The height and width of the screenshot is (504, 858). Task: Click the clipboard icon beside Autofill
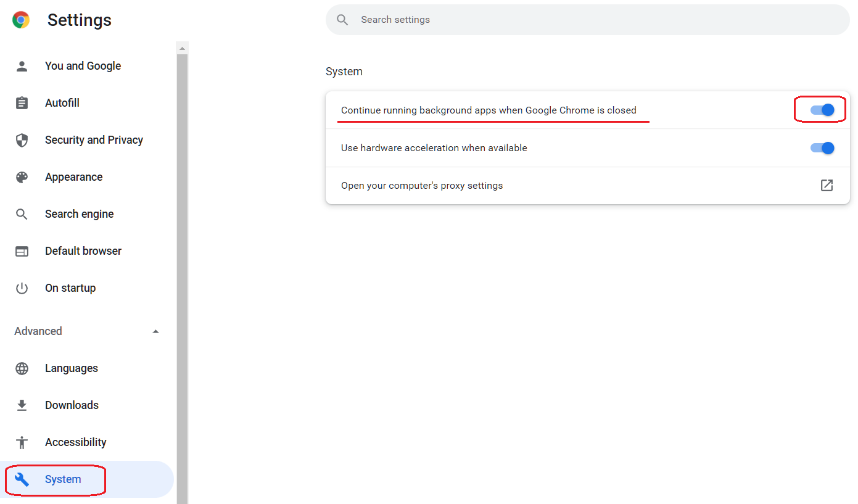tap(22, 103)
